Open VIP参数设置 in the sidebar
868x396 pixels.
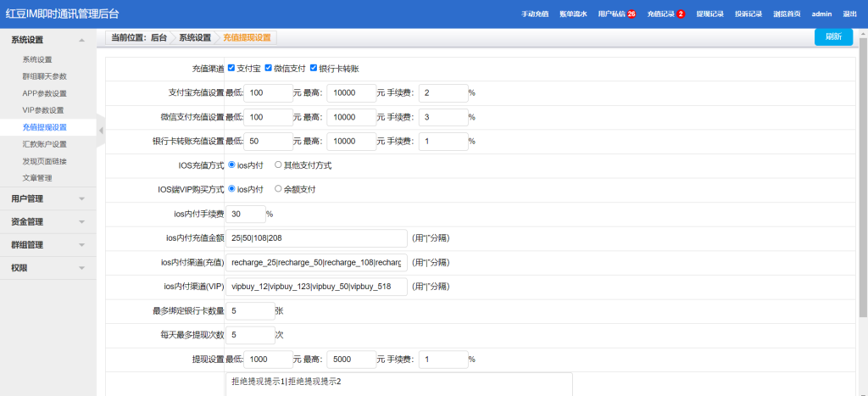coord(43,110)
